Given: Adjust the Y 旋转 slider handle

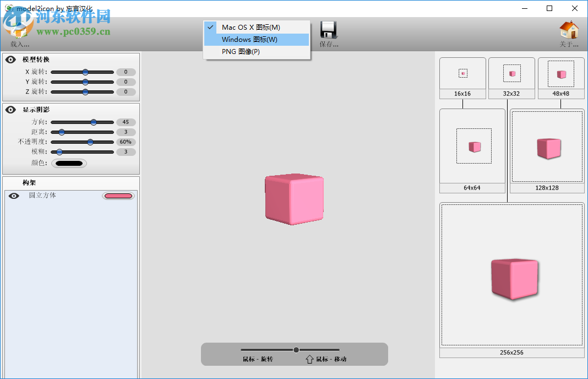Looking at the screenshot, I should click(x=85, y=82).
